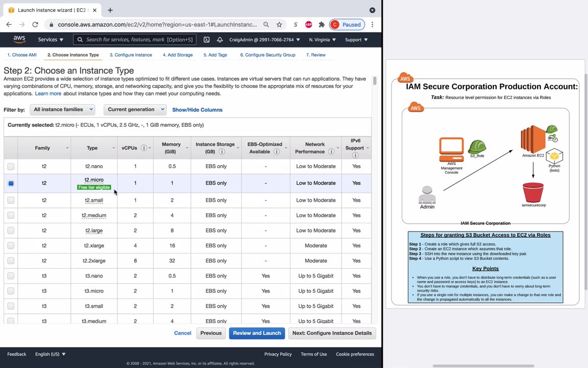Show info for Network Performance column
This screenshot has height=368, width=588.
pos(331,152)
